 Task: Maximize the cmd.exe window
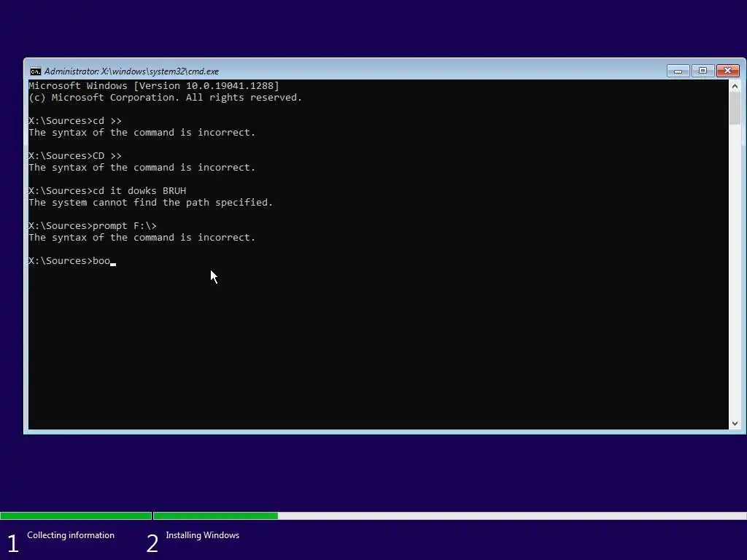703,71
